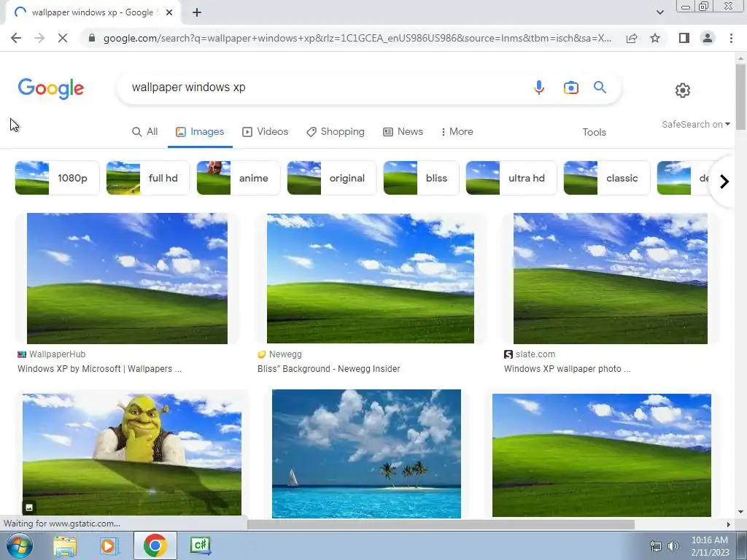
Task: Open SafeSearch on dropdown
Action: (695, 124)
